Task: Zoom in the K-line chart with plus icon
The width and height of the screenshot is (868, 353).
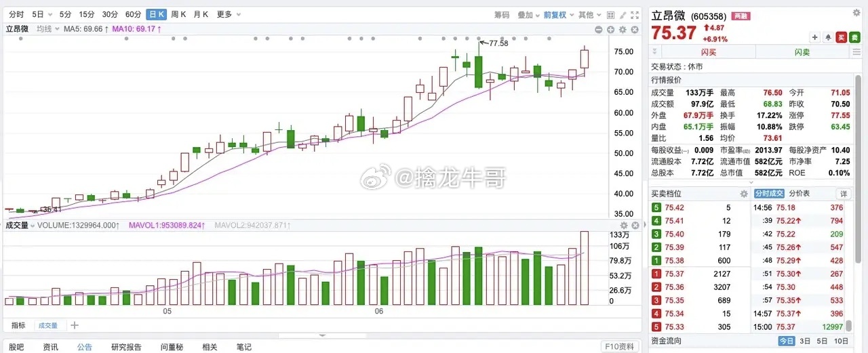Action: [610, 30]
